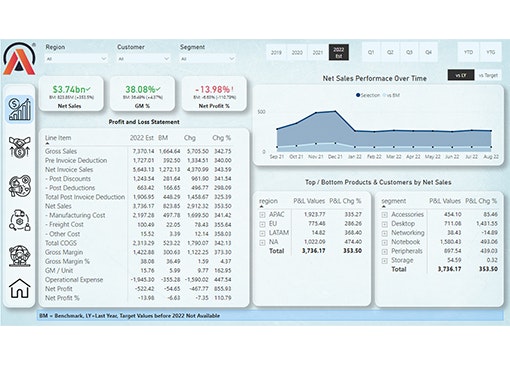This screenshot has height=365, width=510.
Task: Filter by quarter Q2
Action: tap(390, 52)
